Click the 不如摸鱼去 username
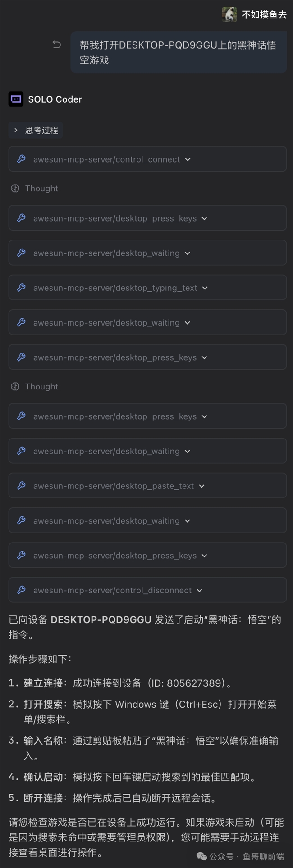 tap(264, 15)
